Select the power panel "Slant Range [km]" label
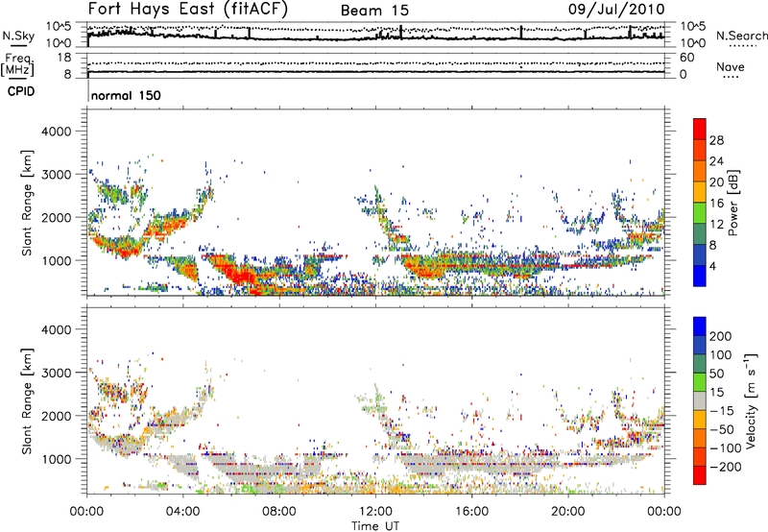 27,203
